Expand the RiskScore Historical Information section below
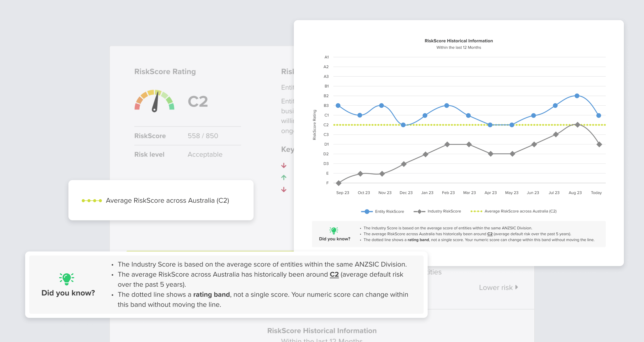644x342 pixels. tap(321, 331)
